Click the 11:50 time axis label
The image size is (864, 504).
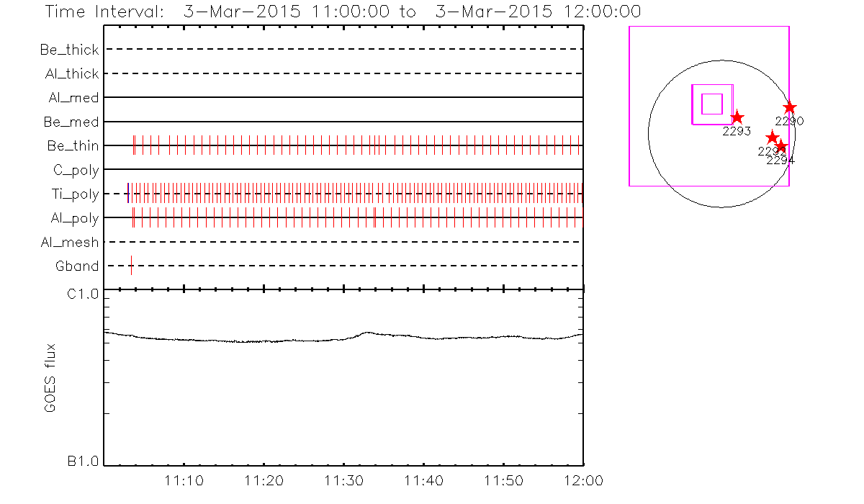coord(503,480)
